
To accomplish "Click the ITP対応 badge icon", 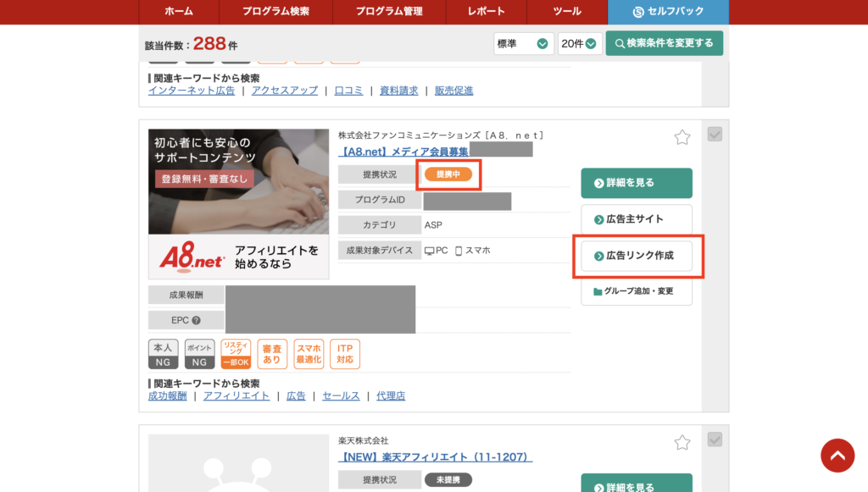I will [345, 354].
